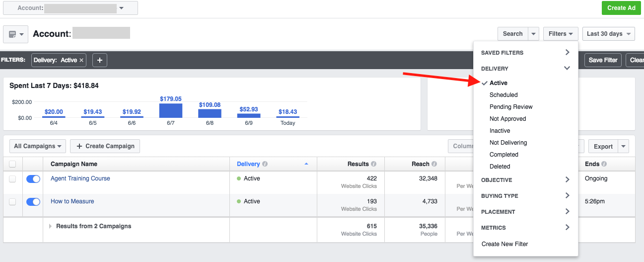The image size is (644, 262).
Task: Toggle off the Agent Training Course campaign
Action: [x=33, y=179]
